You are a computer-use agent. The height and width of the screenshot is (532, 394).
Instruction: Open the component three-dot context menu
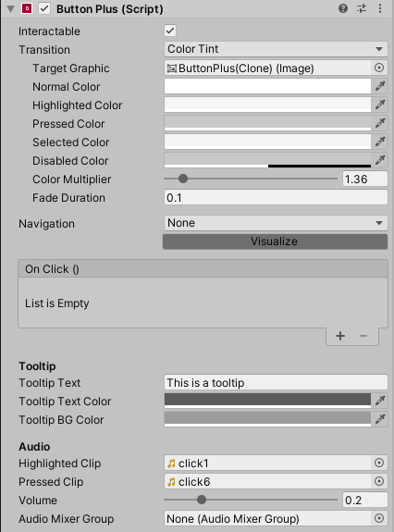(x=380, y=8)
